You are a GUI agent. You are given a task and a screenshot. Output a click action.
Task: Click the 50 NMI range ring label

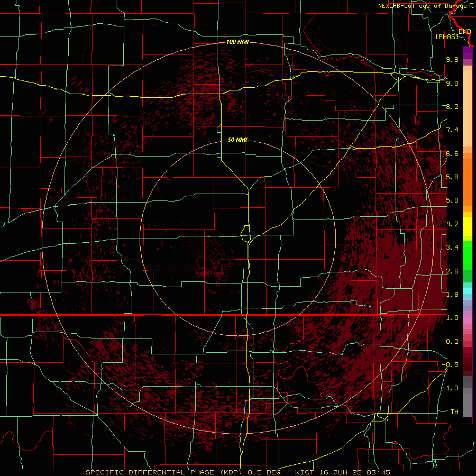[x=237, y=140]
